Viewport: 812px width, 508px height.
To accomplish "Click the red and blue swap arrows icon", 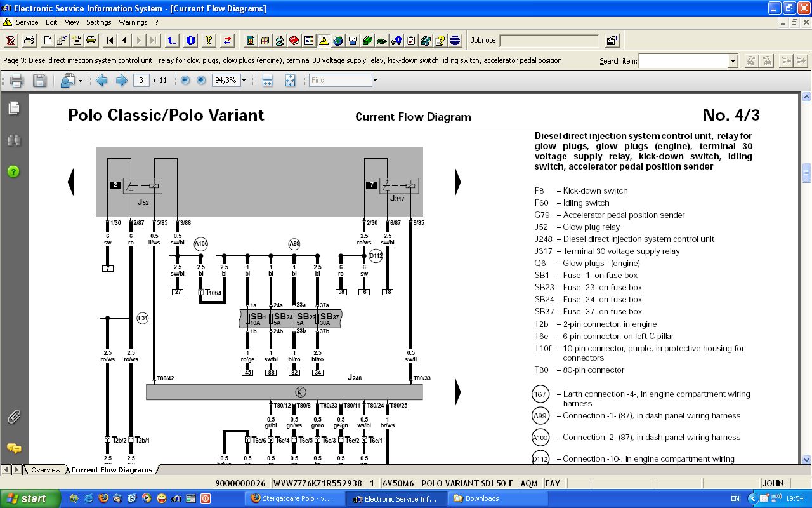I will click(227, 41).
